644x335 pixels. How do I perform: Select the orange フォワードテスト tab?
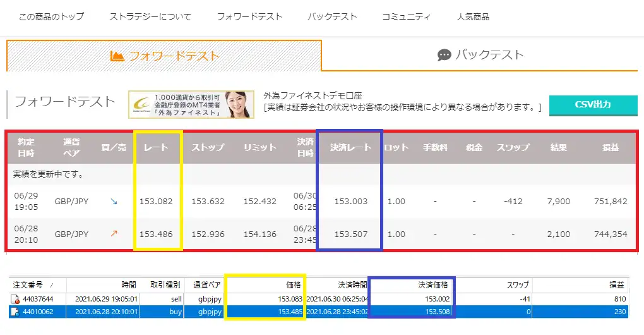[x=164, y=56]
